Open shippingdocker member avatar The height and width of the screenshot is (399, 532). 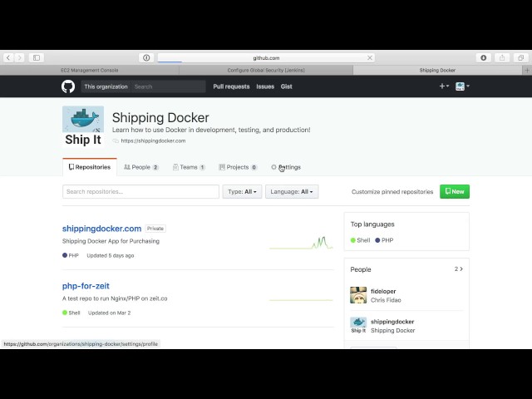coord(358,325)
